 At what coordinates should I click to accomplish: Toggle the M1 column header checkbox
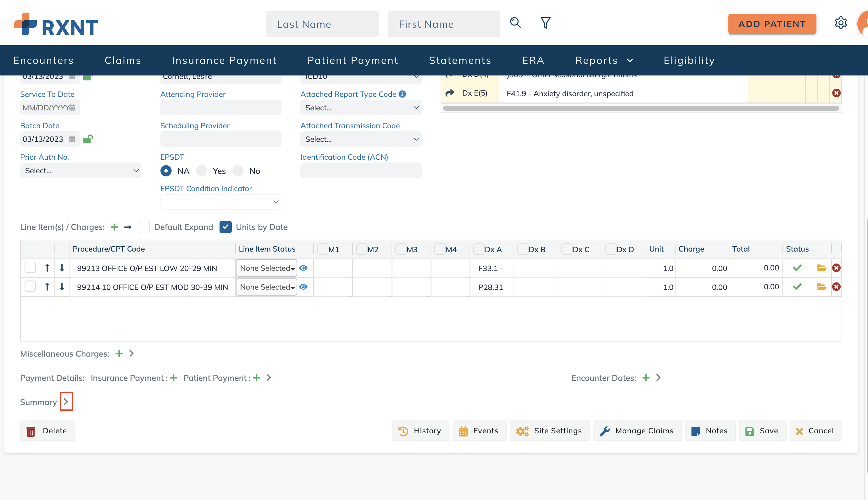[x=322, y=249]
